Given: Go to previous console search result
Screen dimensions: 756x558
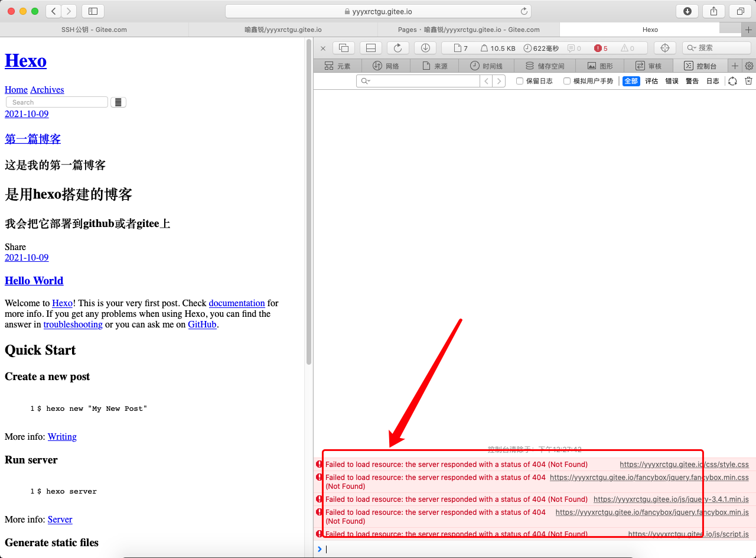Looking at the screenshot, I should tap(487, 81).
